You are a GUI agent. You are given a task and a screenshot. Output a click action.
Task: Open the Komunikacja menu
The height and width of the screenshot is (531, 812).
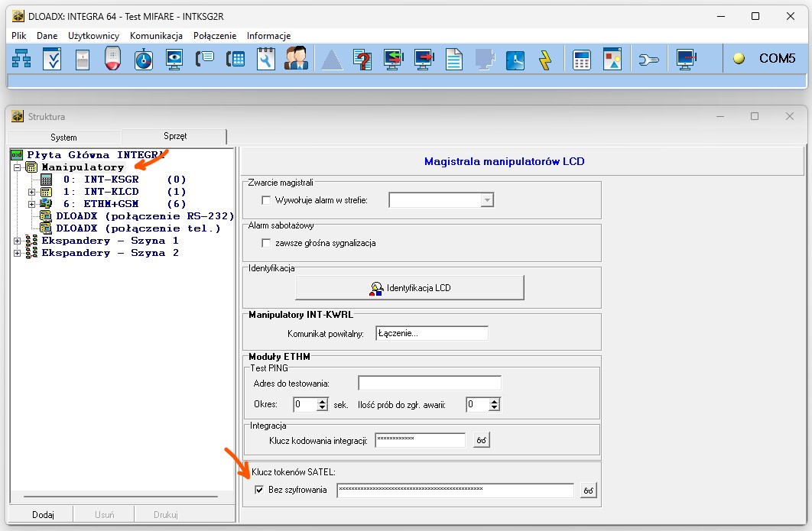click(x=156, y=36)
